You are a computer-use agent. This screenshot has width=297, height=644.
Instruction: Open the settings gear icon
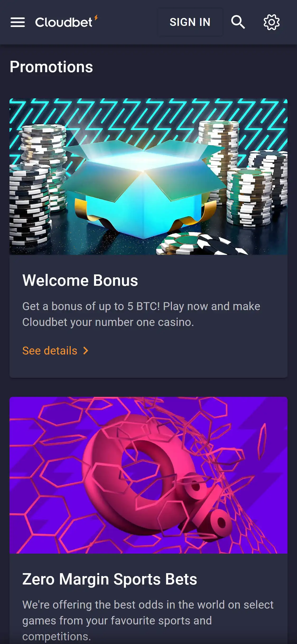(271, 22)
